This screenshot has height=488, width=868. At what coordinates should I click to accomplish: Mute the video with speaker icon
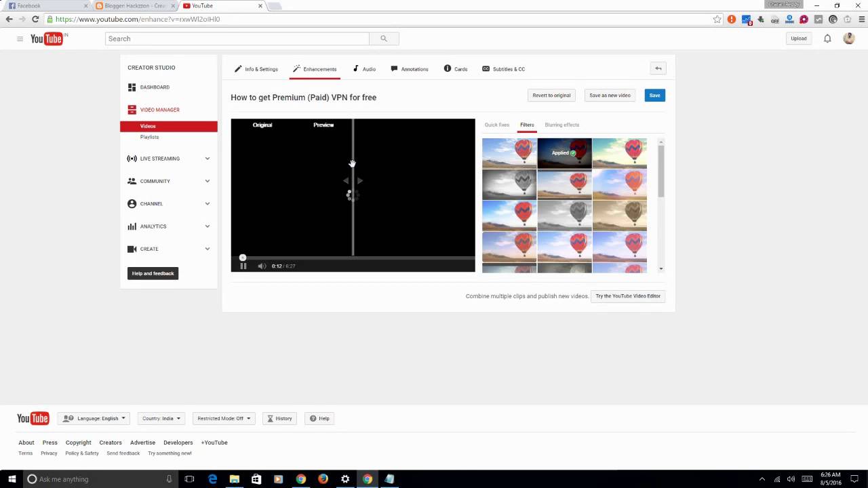[x=262, y=266]
